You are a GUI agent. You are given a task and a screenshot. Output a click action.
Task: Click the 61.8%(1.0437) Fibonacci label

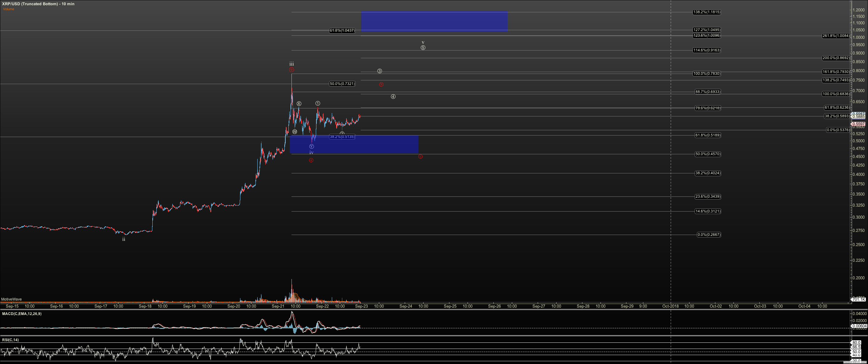[342, 30]
